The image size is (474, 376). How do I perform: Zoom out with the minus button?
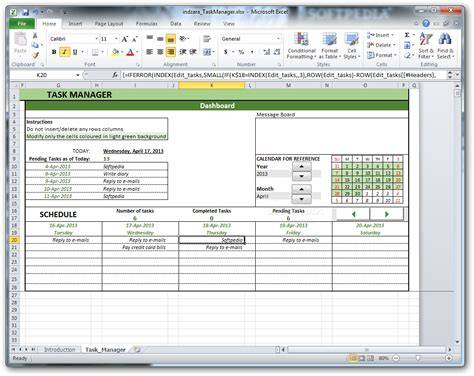(396, 358)
